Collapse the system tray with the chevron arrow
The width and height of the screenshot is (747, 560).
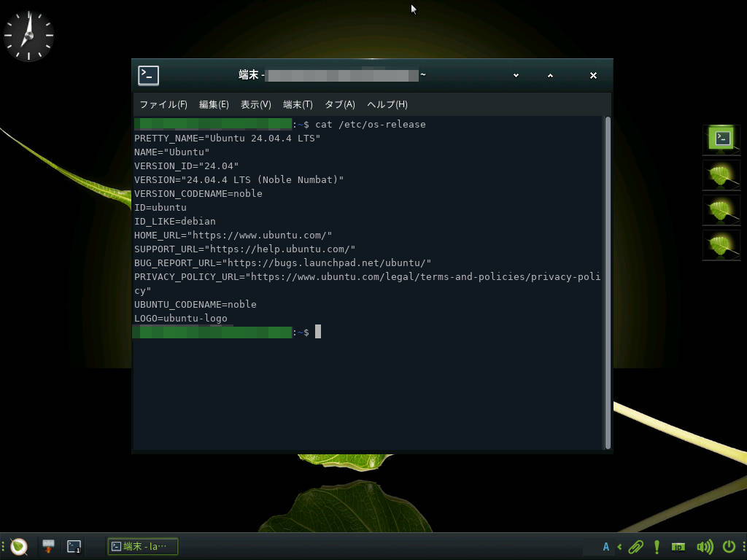[619, 546]
